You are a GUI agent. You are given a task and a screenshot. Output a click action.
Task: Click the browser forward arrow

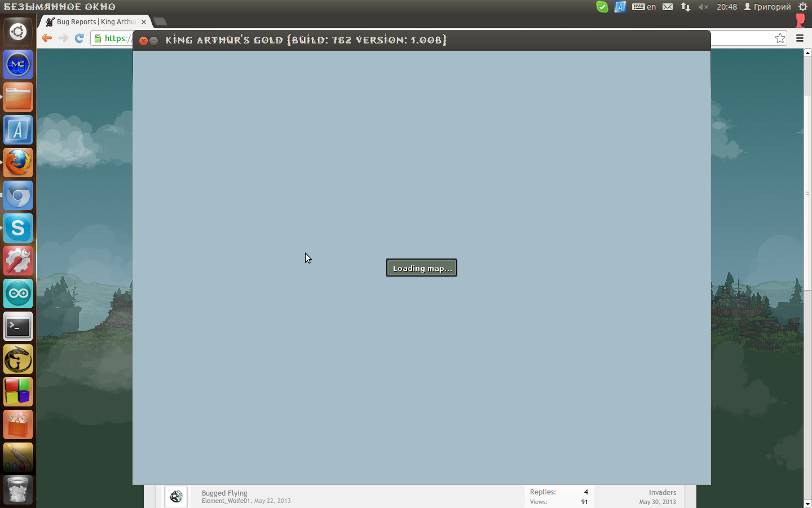63,38
